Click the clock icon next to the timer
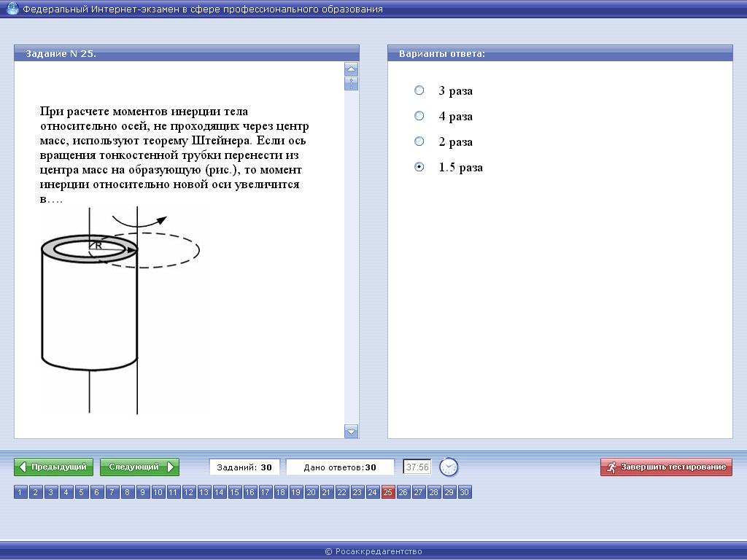 coord(449,467)
